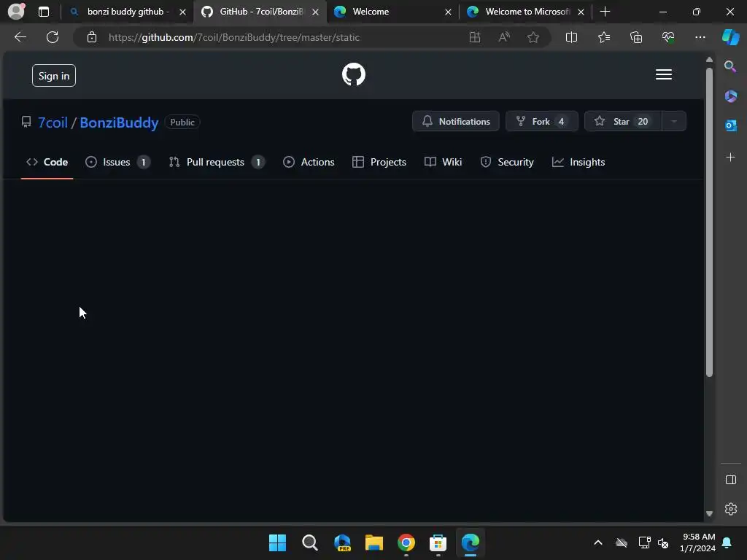747x560 pixels.
Task: Open a new browser tab
Action: 605,12
